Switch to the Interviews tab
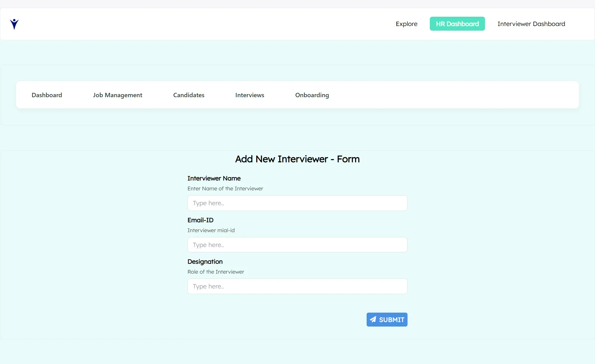 250,95
